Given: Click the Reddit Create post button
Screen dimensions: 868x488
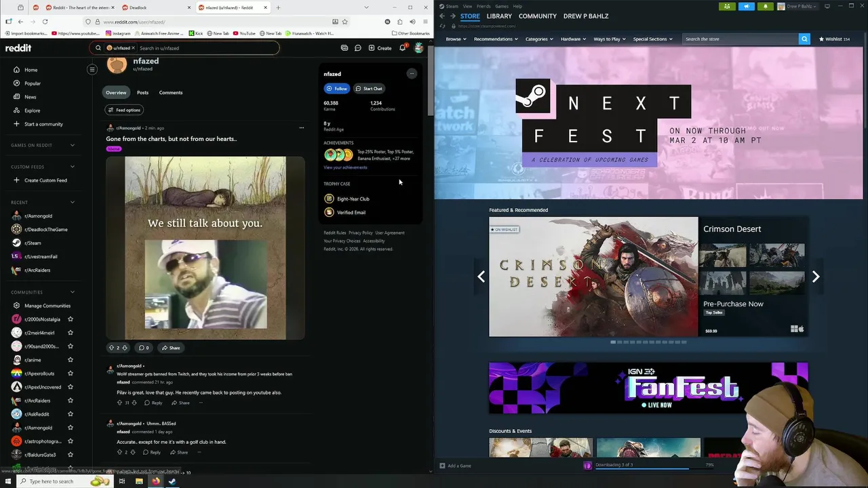Looking at the screenshot, I should 380,48.
